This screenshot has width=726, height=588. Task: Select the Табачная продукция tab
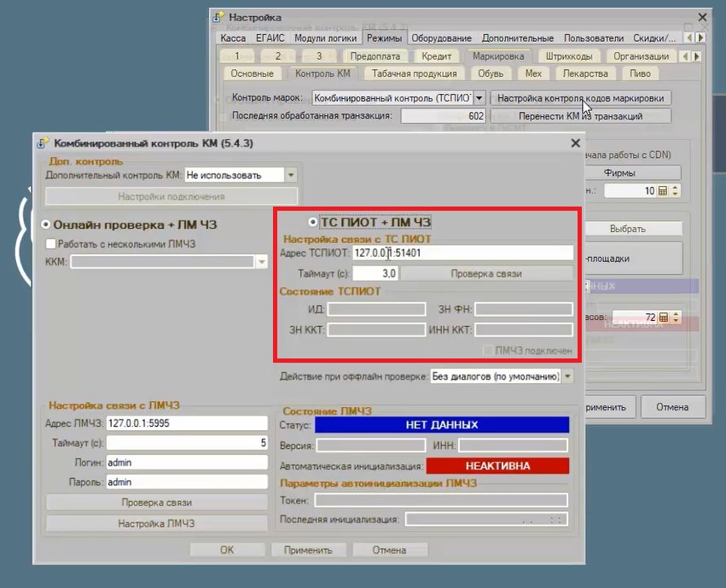click(414, 73)
